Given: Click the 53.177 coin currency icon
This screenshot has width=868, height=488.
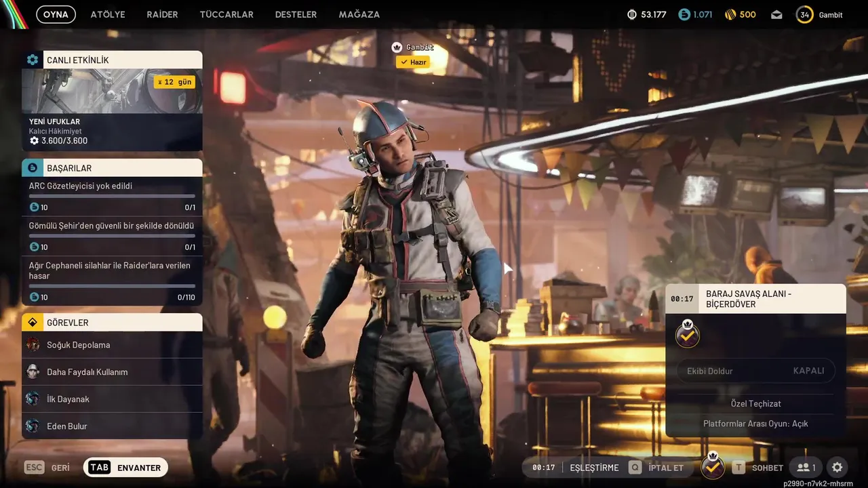Looking at the screenshot, I should pos(632,14).
